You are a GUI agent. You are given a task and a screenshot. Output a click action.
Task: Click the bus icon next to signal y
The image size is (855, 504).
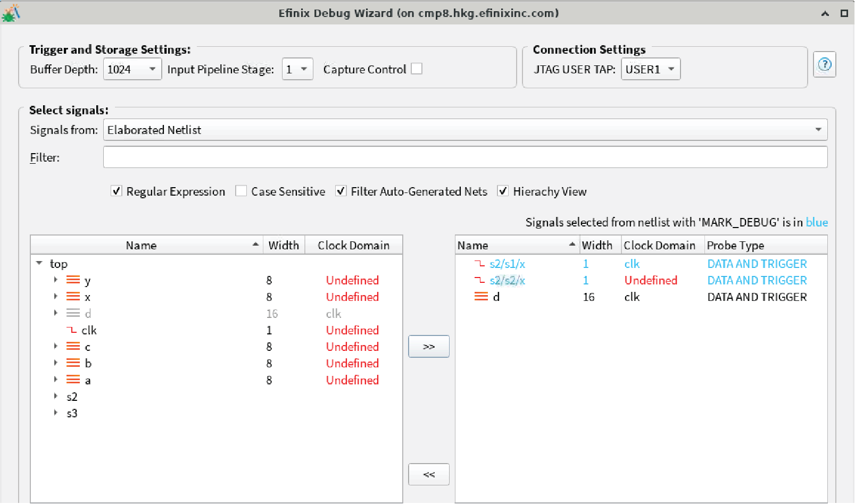73,280
